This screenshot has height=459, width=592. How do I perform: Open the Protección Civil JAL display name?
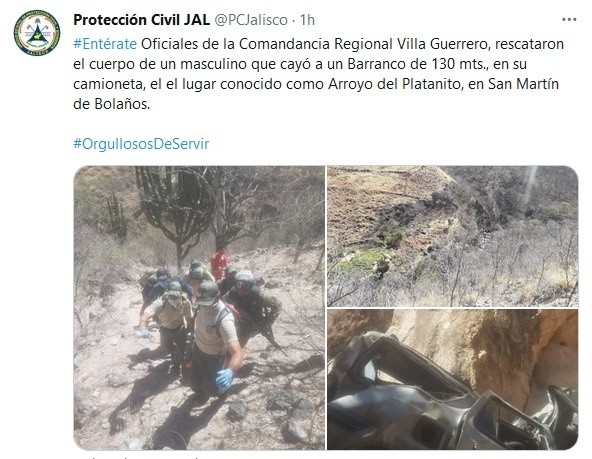141,20
